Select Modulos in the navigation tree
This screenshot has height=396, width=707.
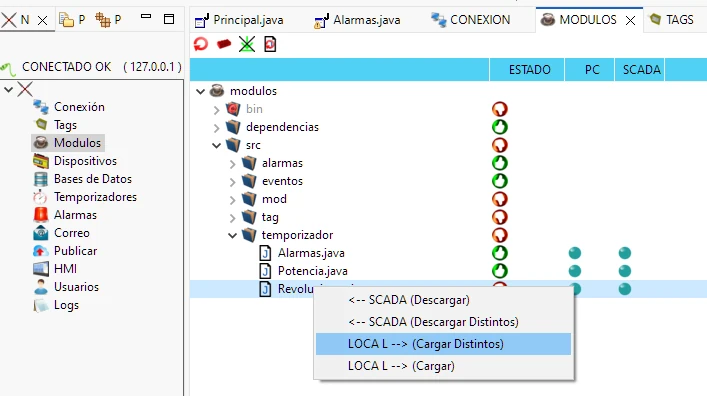[77, 143]
